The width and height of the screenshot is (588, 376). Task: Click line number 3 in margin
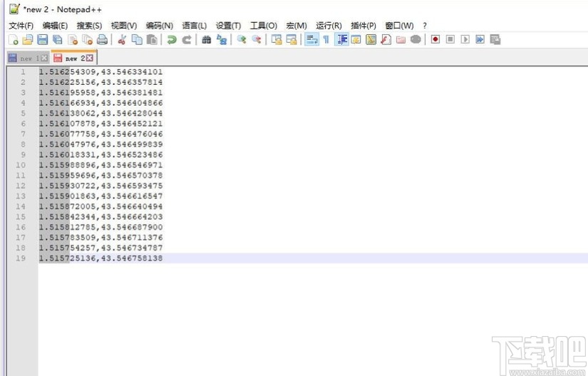pos(24,93)
